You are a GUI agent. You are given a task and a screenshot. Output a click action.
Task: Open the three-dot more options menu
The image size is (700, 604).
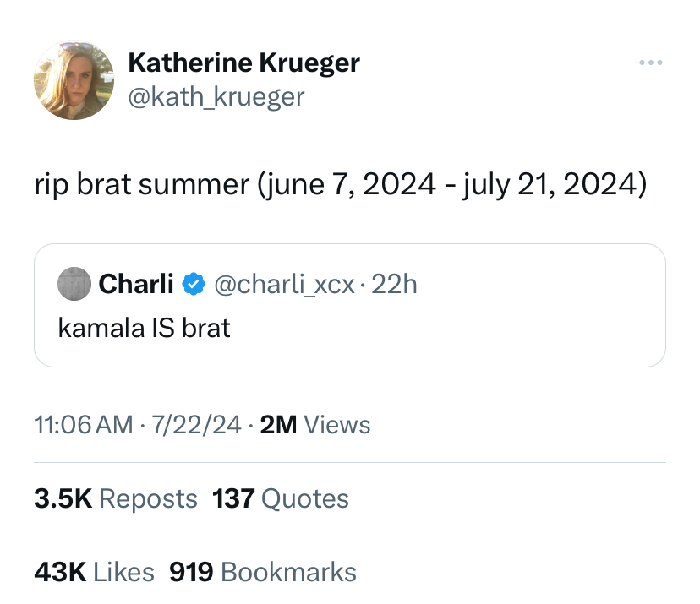[x=651, y=63]
